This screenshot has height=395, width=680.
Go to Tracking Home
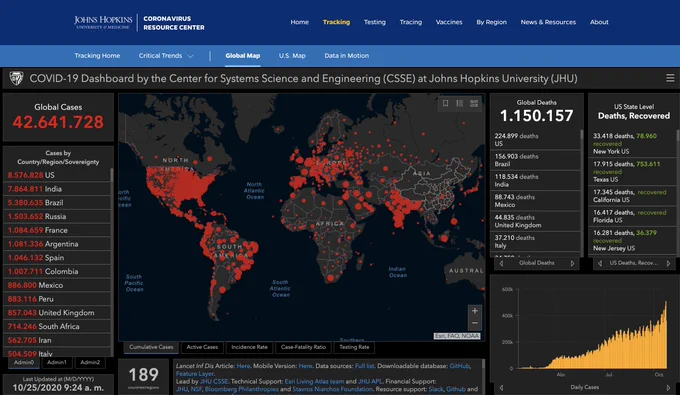tap(97, 55)
